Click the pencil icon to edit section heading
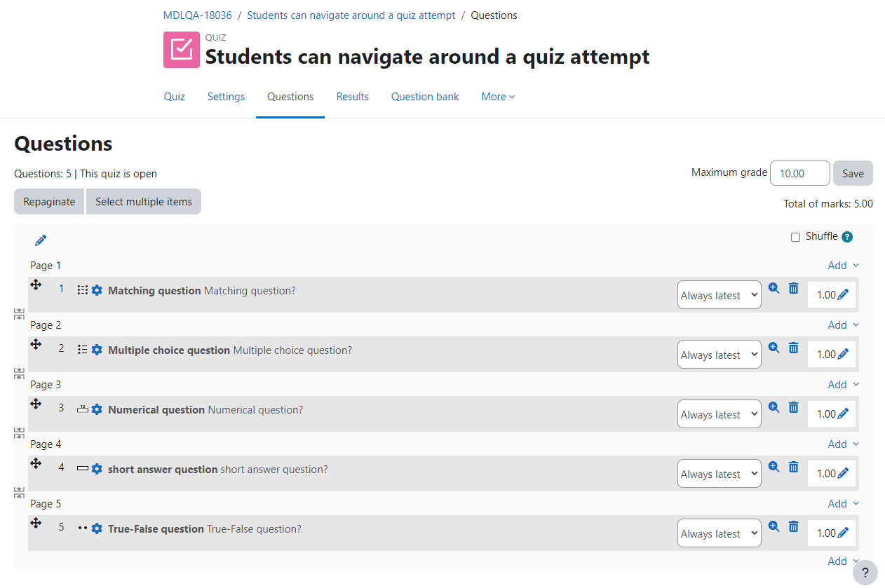 pyautogui.click(x=41, y=240)
